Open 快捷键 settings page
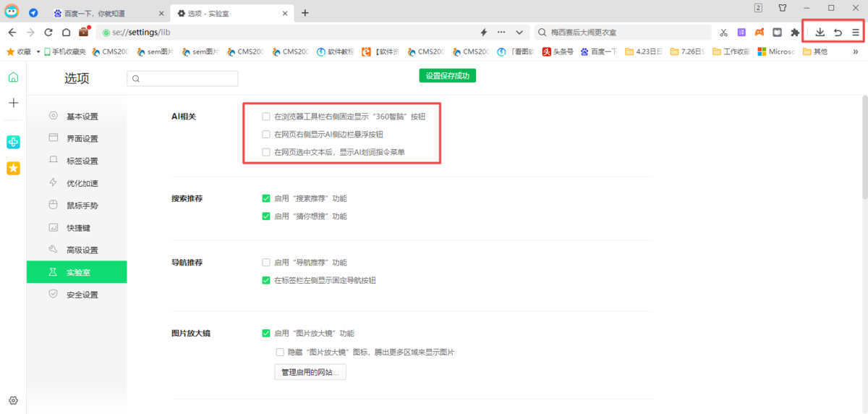 (77, 228)
